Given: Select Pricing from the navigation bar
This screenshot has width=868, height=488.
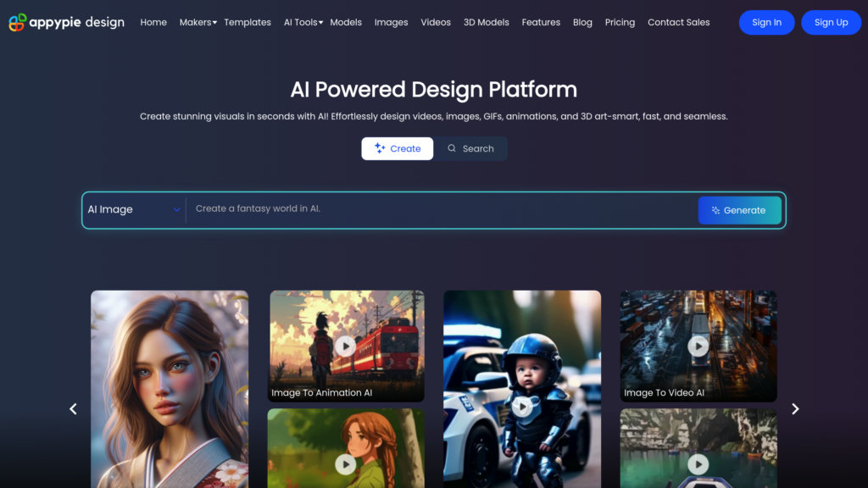Looking at the screenshot, I should pos(620,22).
